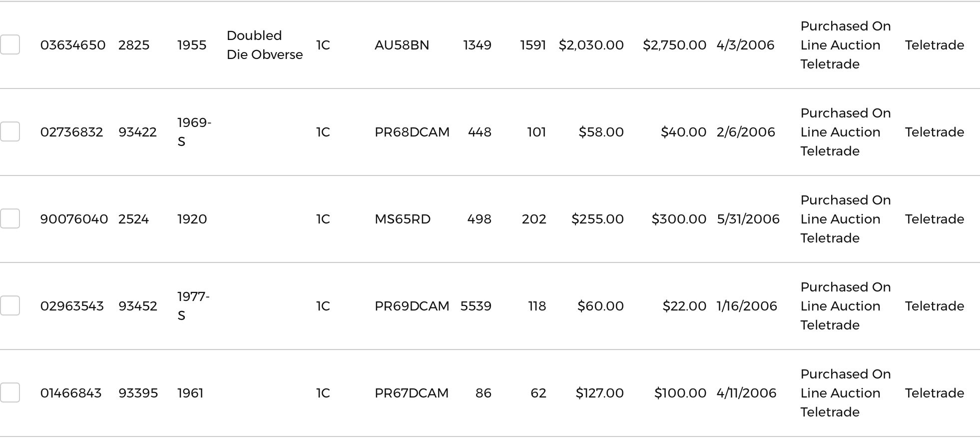Image resolution: width=980 pixels, height=439 pixels.
Task: Click the MS65RD grade cell
Action: click(403, 219)
